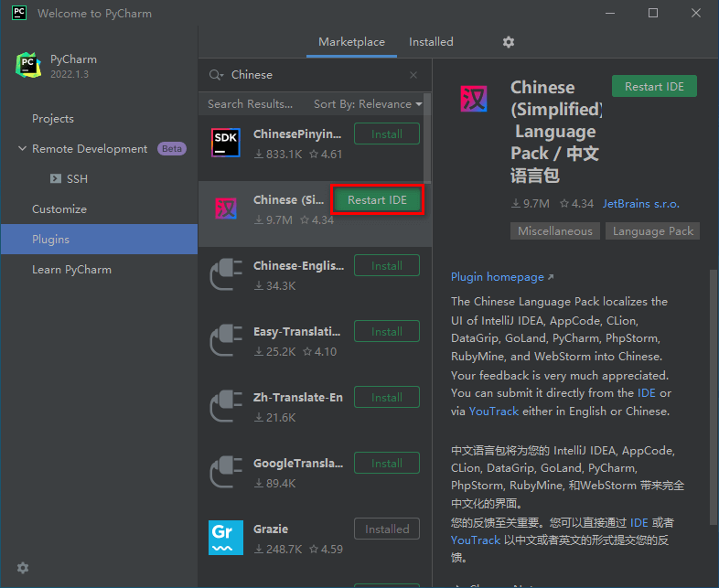Collapse the Remote Development section
Viewport: 719px width, 588px height.
22,148
